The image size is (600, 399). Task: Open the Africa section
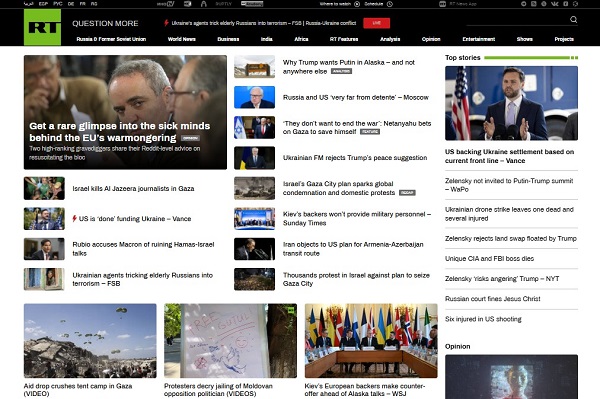pyautogui.click(x=301, y=39)
